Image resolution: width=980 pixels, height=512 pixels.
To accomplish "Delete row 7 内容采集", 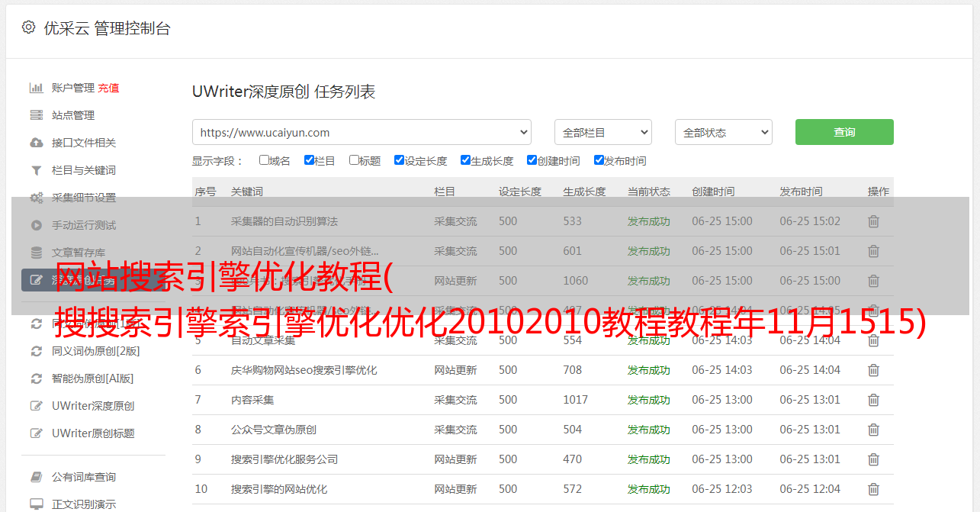I will (x=874, y=400).
